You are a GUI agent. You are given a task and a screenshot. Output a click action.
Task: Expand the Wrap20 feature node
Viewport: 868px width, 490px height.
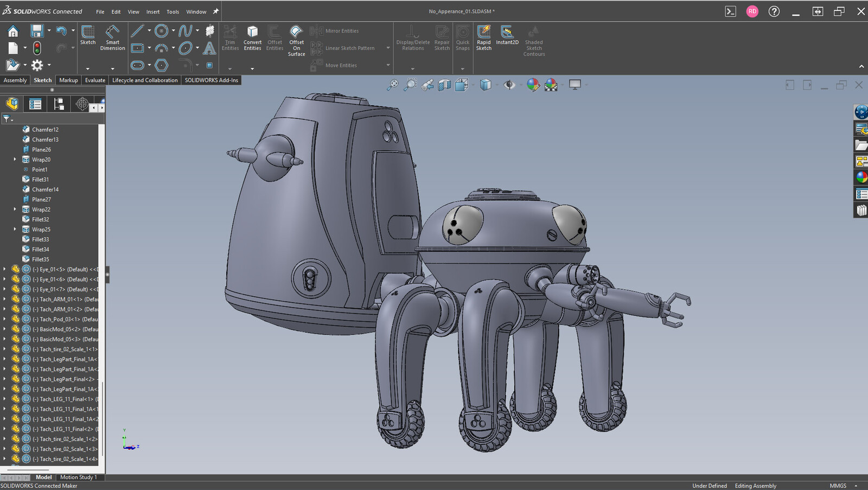pyautogui.click(x=15, y=160)
